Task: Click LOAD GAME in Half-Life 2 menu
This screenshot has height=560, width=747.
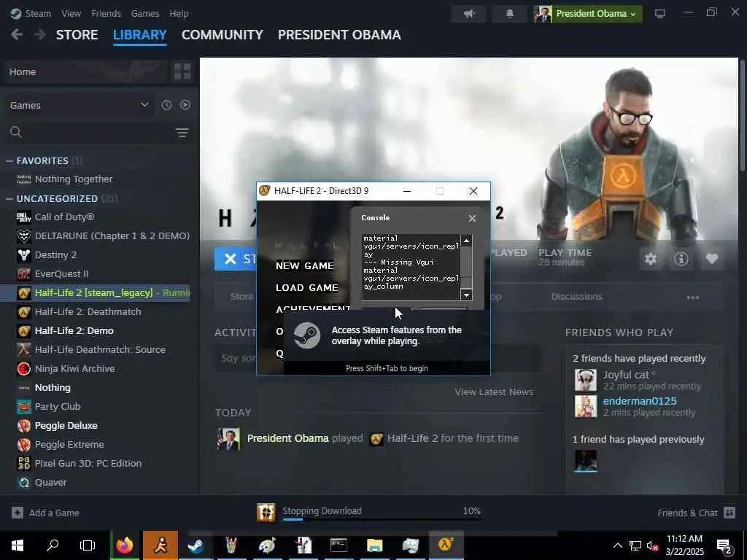Action: tap(307, 287)
